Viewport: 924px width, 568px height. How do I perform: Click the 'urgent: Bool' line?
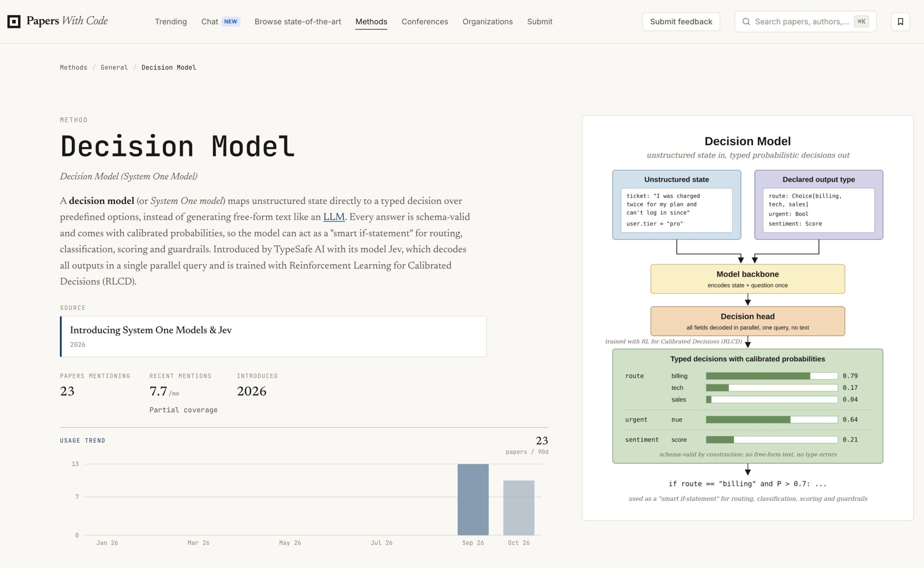point(788,214)
